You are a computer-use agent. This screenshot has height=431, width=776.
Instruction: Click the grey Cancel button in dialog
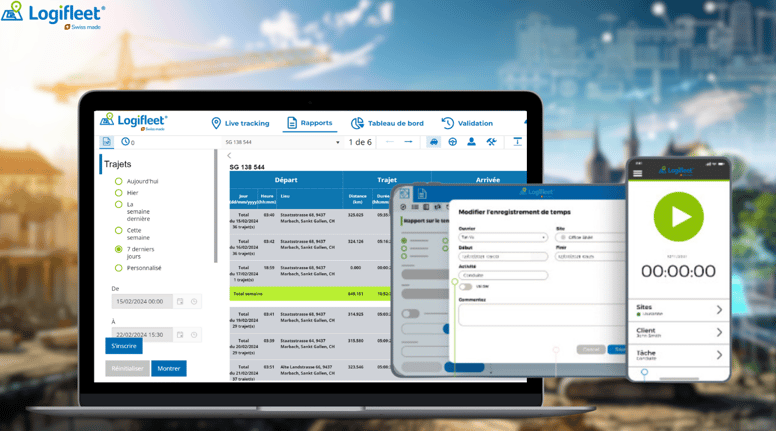[590, 349]
